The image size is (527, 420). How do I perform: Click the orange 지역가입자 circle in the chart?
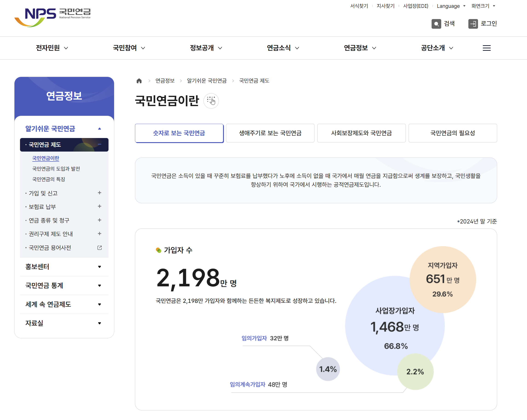(x=442, y=279)
